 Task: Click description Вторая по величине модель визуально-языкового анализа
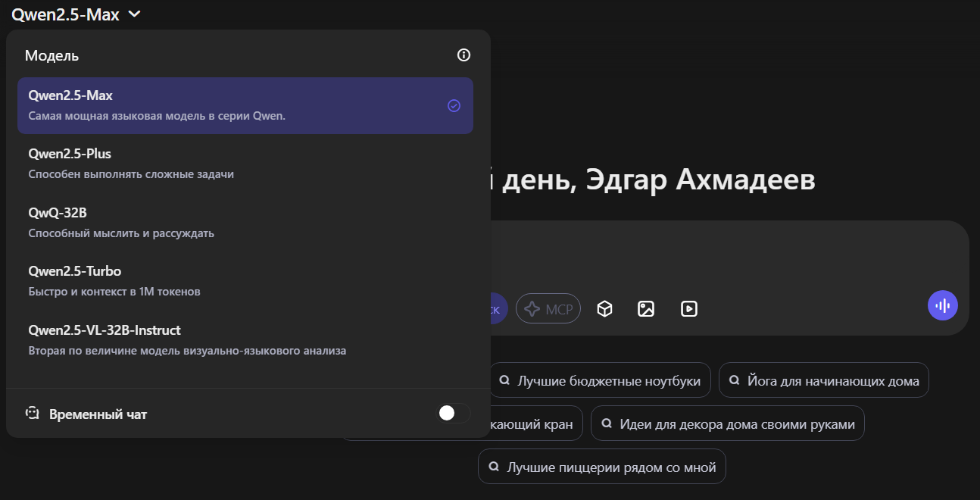[x=188, y=351]
